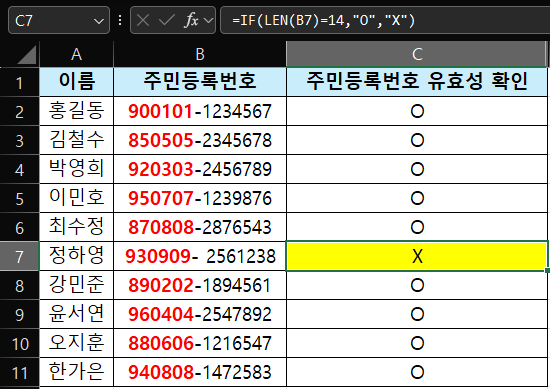
Task: Select row 1 header
Action: pyautogui.click(x=19, y=82)
